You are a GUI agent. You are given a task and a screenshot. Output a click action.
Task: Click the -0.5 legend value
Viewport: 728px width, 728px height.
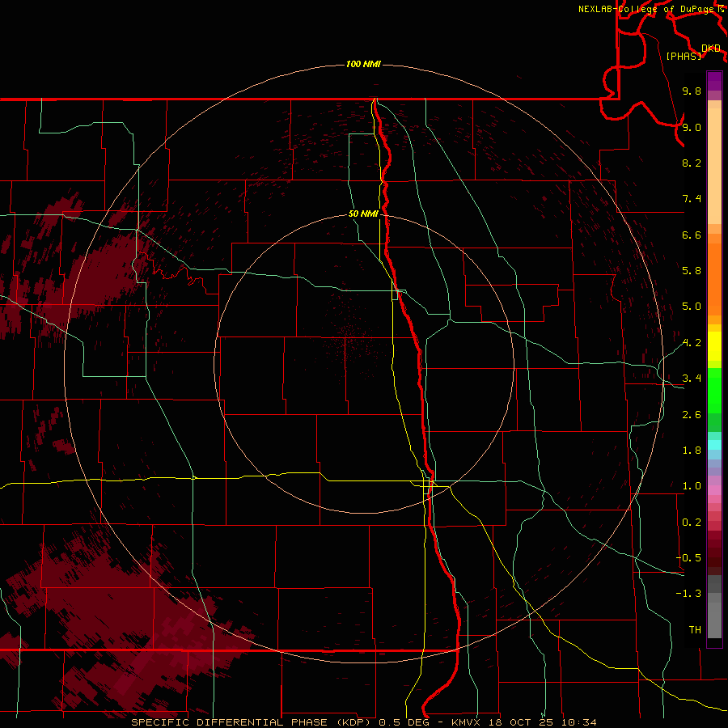pyautogui.click(x=688, y=558)
